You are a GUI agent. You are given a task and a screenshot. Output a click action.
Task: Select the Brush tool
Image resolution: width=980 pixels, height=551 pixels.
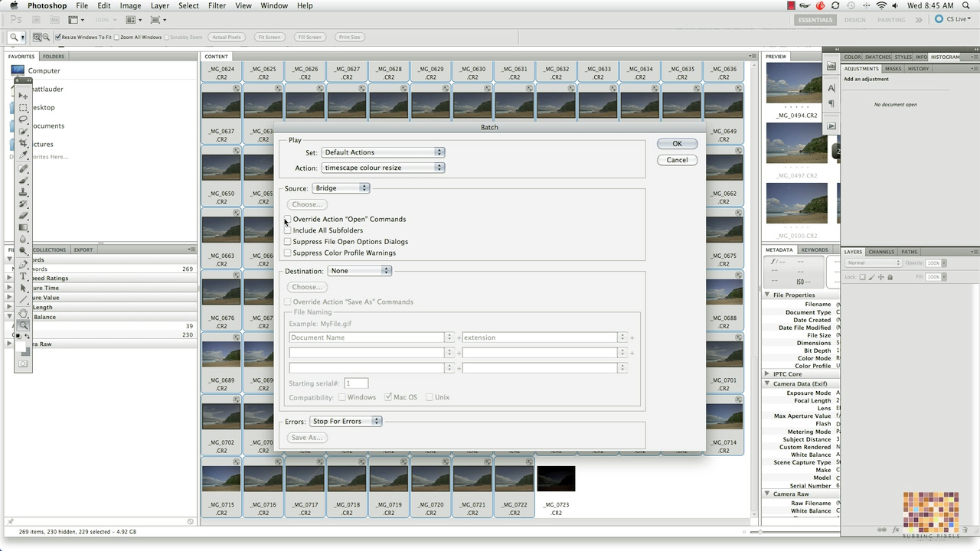[24, 180]
